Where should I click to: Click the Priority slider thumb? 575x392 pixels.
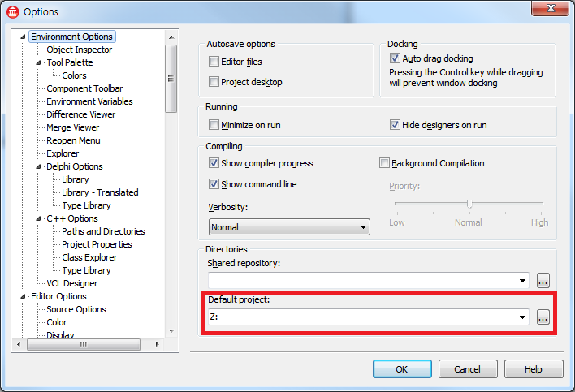coord(469,204)
